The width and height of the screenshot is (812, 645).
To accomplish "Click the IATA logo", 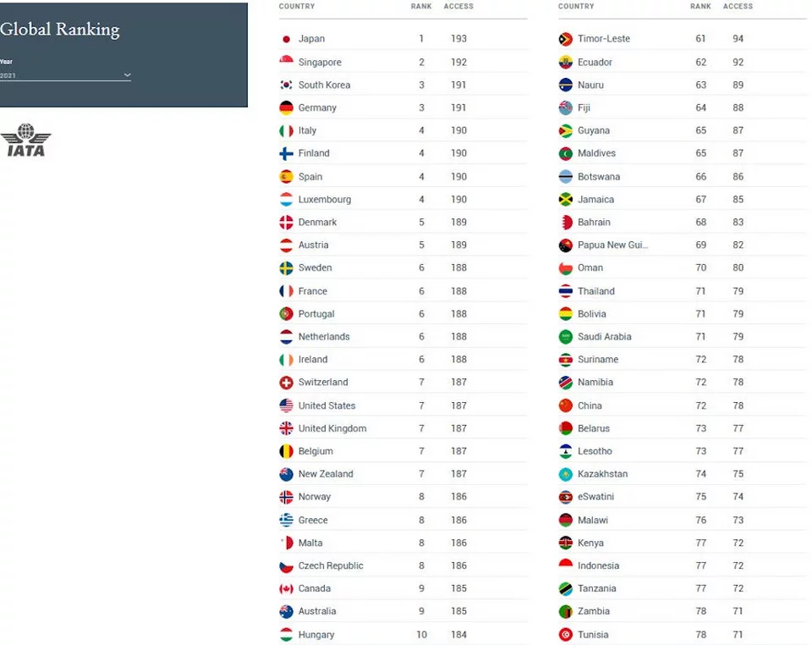I will coord(26,140).
